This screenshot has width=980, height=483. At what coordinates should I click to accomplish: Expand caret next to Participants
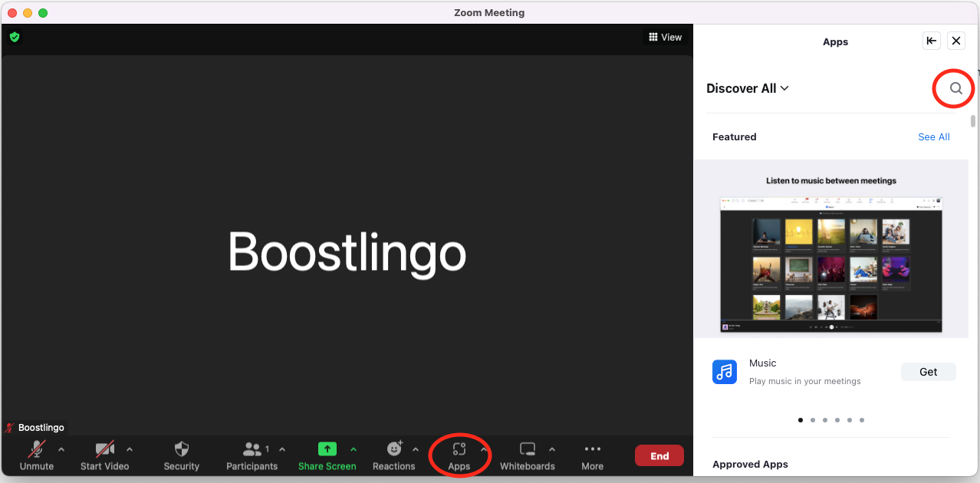point(282,449)
